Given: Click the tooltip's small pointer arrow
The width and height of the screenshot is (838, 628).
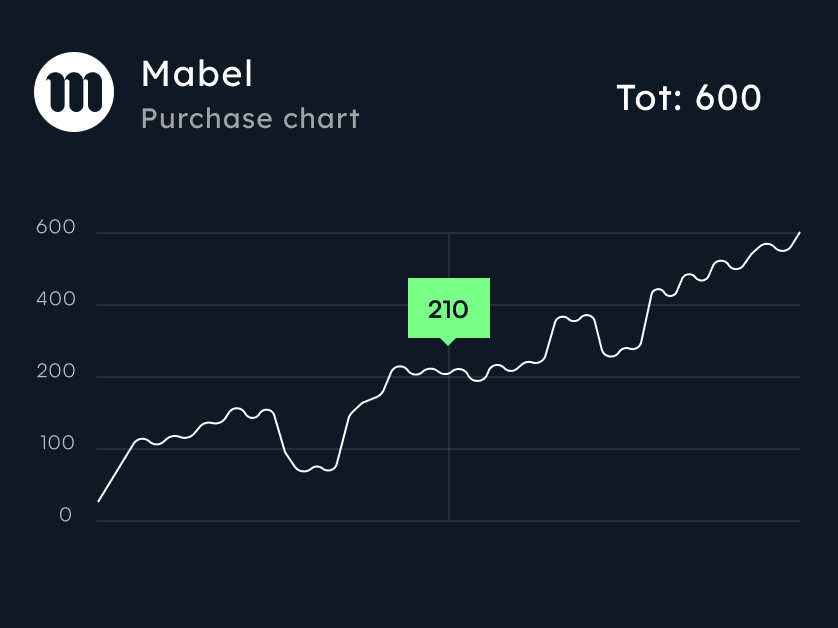Looking at the screenshot, I should point(448,342).
